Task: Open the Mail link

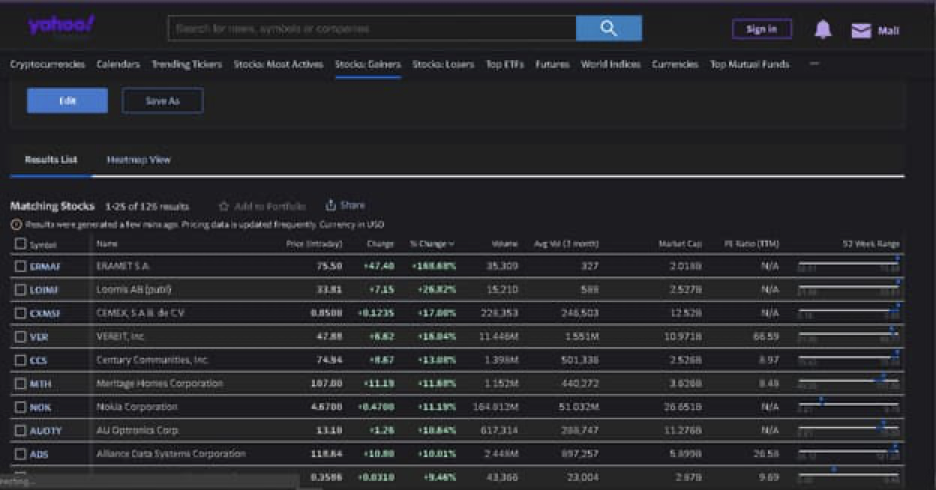Action: (x=888, y=30)
